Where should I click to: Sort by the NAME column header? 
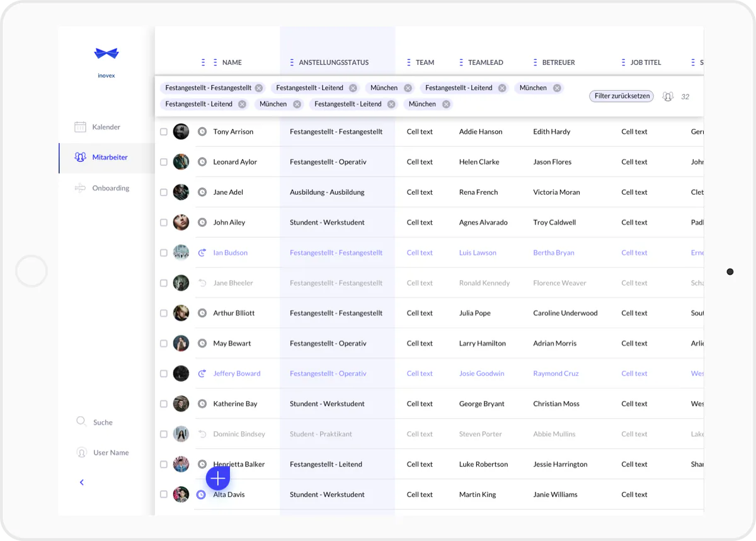(x=232, y=62)
